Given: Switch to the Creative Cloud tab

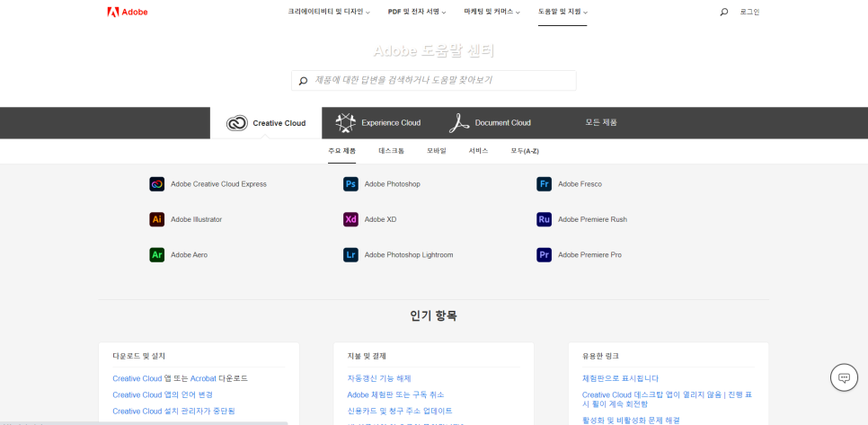Looking at the screenshot, I should [266, 123].
